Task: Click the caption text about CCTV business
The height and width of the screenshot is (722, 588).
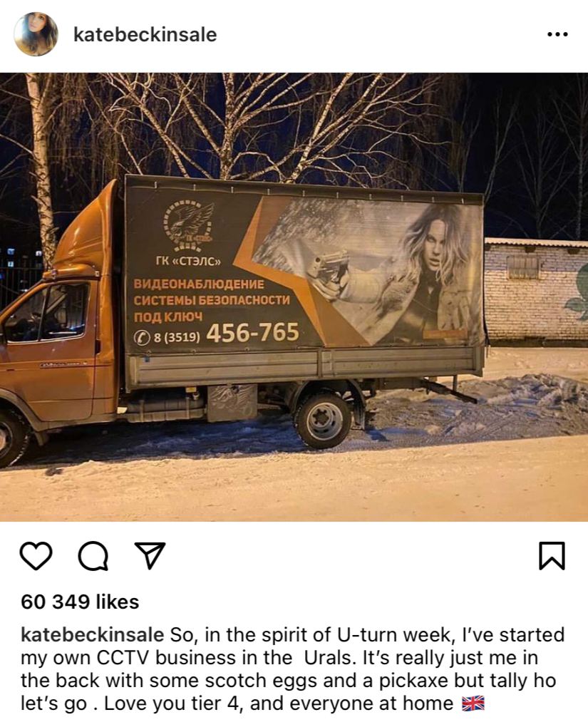Action: coord(292,669)
